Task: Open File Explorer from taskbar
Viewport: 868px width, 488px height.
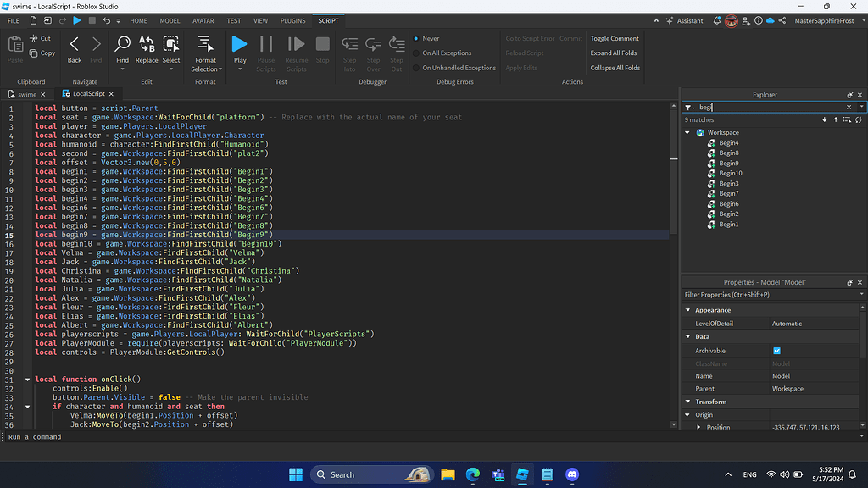Action: tap(448, 474)
